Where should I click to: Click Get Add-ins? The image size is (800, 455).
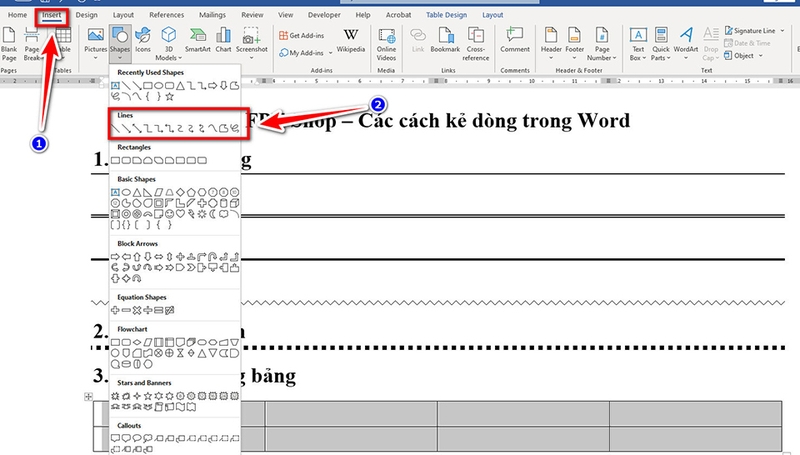pos(302,35)
